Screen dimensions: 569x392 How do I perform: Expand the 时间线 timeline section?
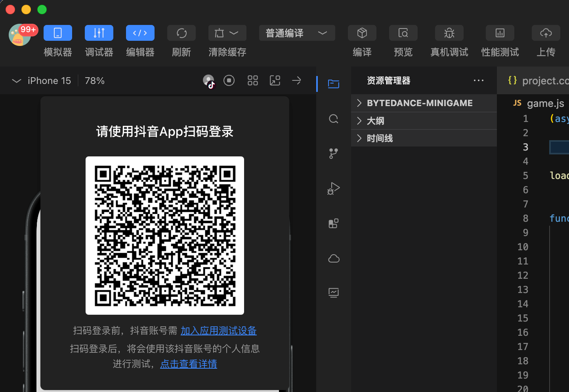pyautogui.click(x=424, y=138)
